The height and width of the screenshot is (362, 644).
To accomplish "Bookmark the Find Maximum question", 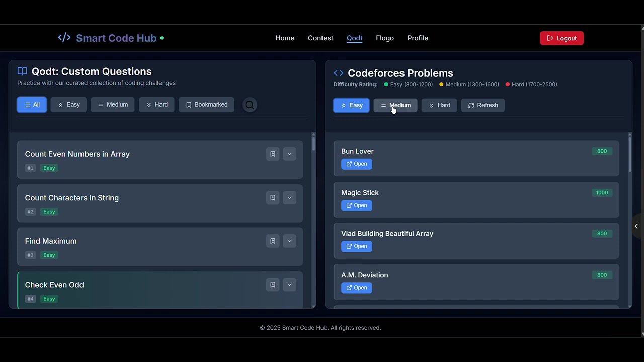I will (273, 241).
